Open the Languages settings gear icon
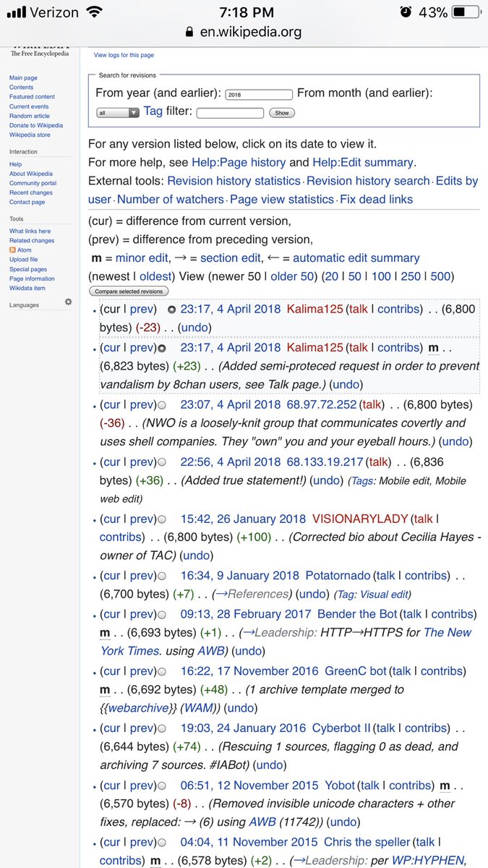The image size is (488, 868). (68, 302)
